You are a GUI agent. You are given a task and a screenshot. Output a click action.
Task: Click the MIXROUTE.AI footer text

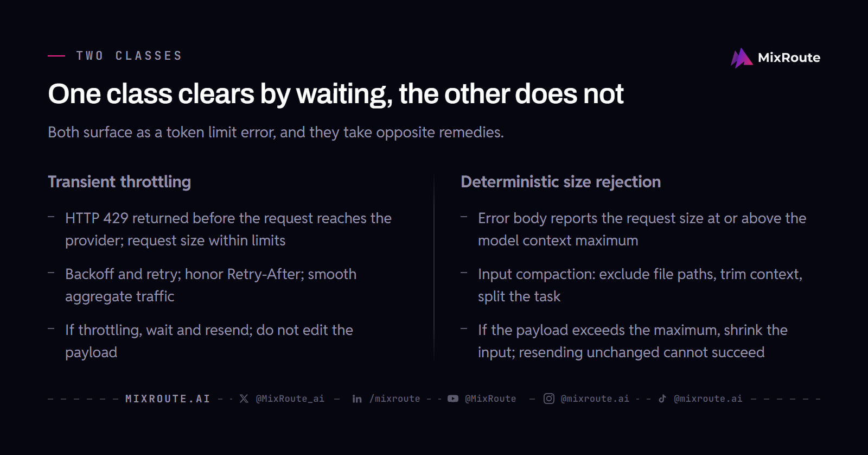pyautogui.click(x=168, y=399)
